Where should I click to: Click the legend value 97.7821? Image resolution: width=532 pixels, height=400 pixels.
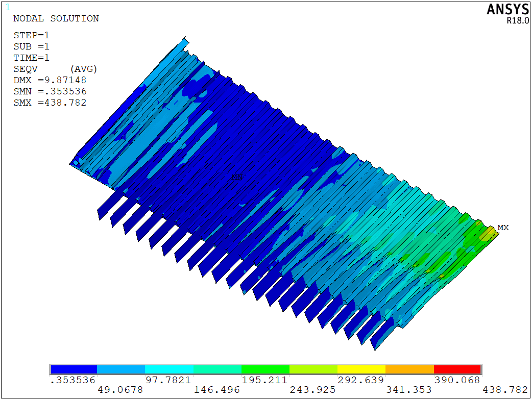(168, 380)
